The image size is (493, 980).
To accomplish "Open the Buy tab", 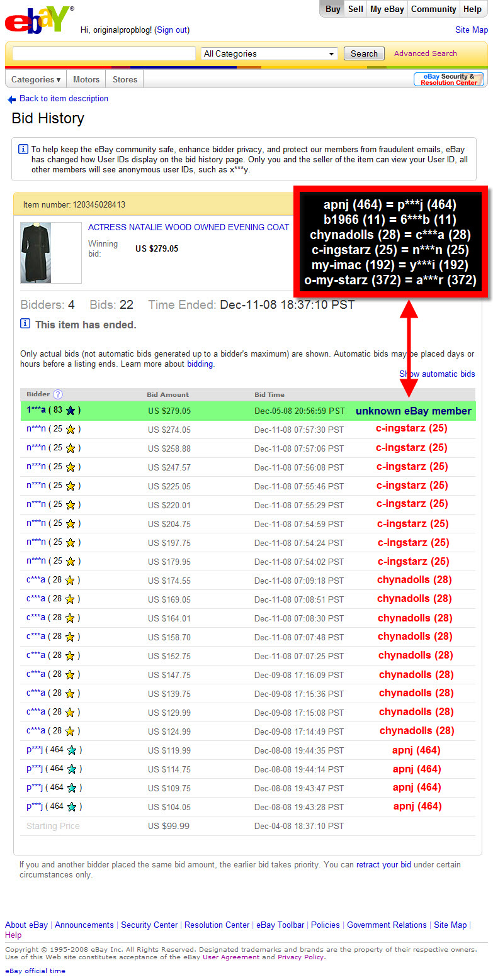I will pos(332,9).
